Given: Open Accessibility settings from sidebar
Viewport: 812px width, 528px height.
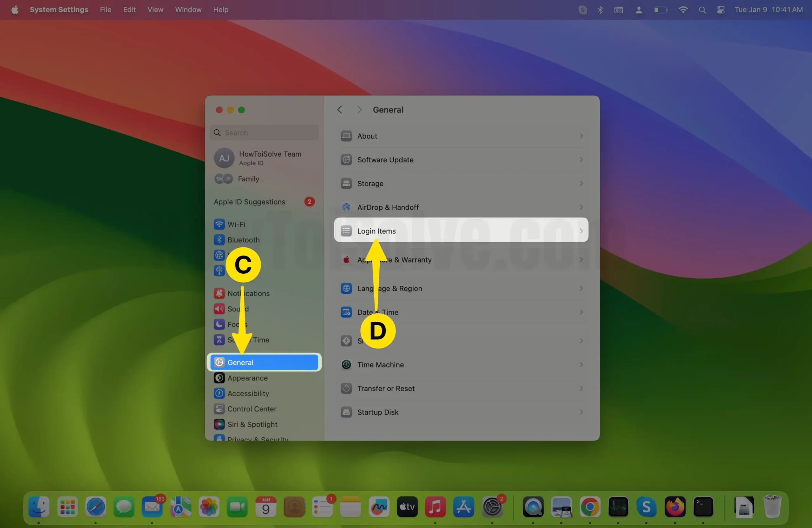Looking at the screenshot, I should [x=248, y=393].
